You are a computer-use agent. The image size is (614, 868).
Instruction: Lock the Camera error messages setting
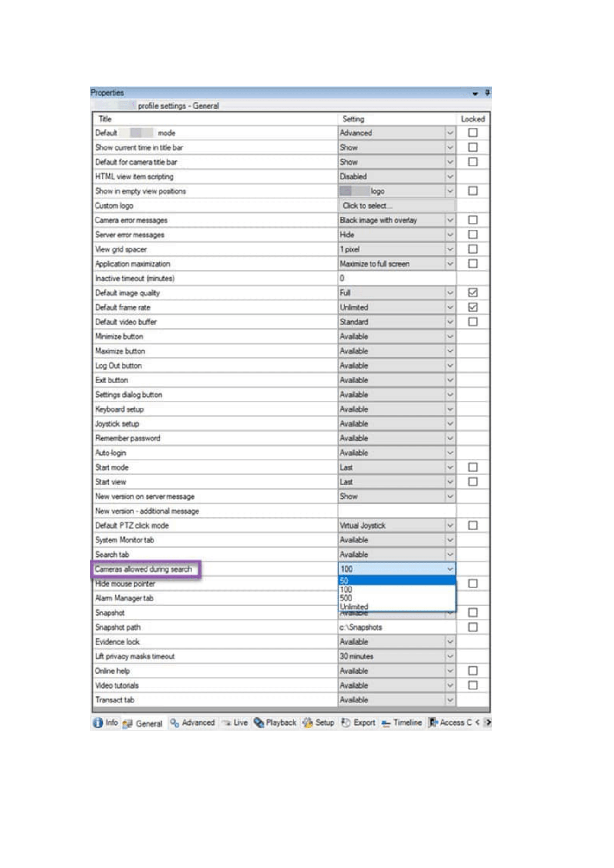point(473,220)
